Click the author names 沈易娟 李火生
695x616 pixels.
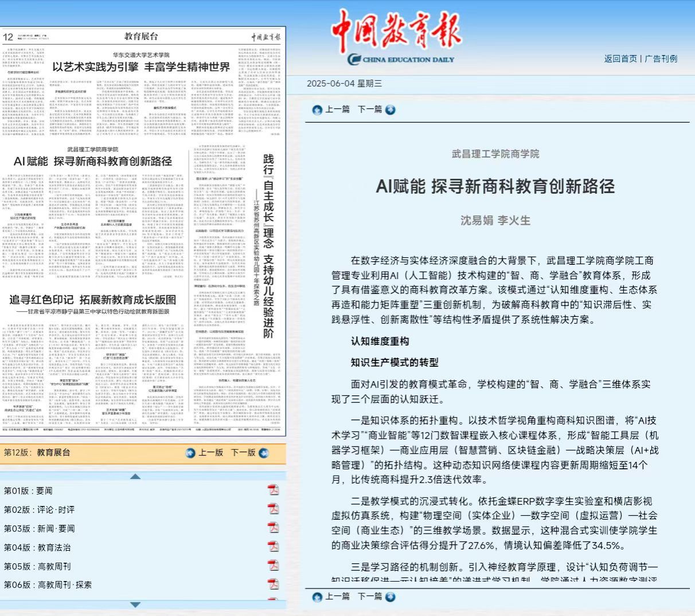coord(495,221)
